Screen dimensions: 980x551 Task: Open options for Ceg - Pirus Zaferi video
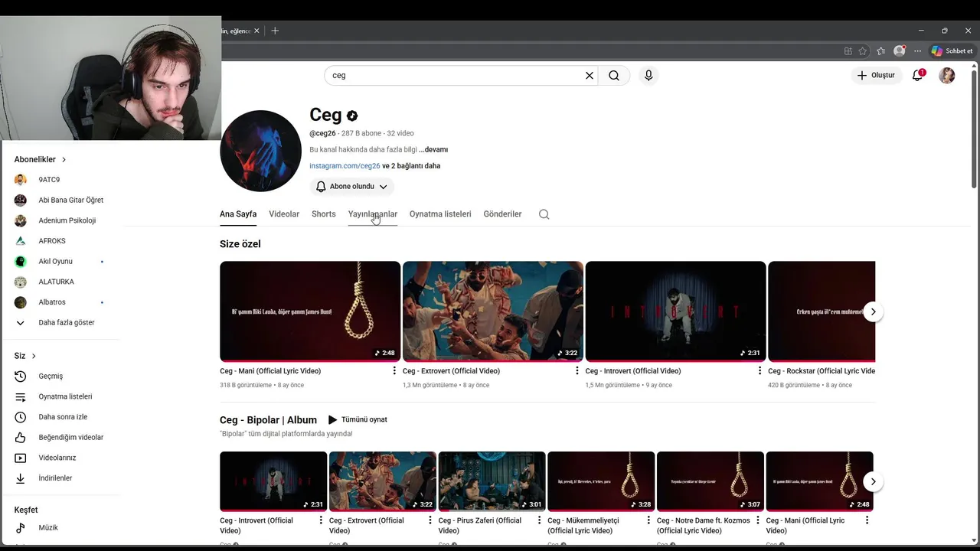pyautogui.click(x=539, y=520)
